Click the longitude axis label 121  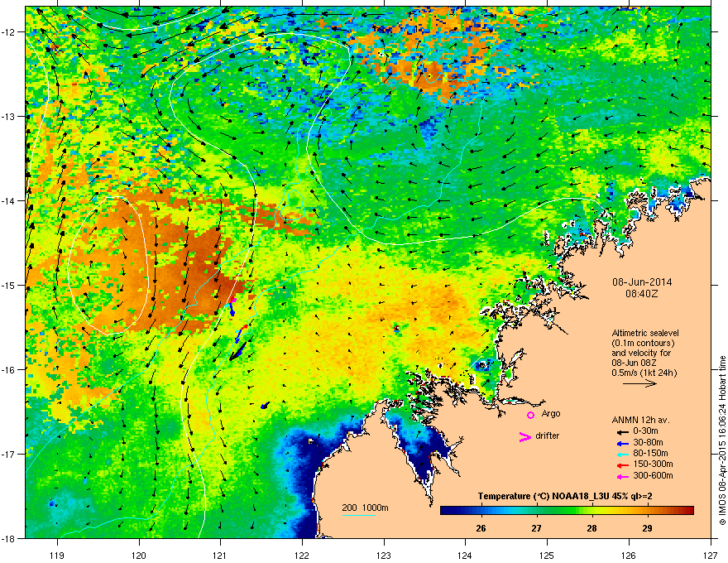(221, 555)
